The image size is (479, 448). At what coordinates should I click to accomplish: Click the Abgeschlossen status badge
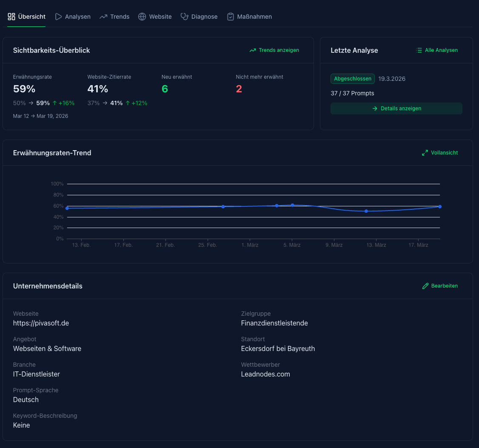pos(353,79)
